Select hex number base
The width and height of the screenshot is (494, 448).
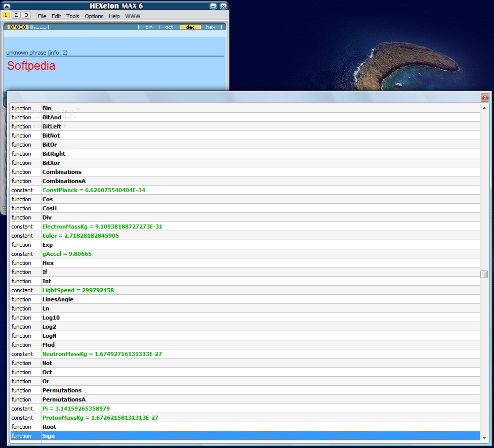click(x=211, y=27)
